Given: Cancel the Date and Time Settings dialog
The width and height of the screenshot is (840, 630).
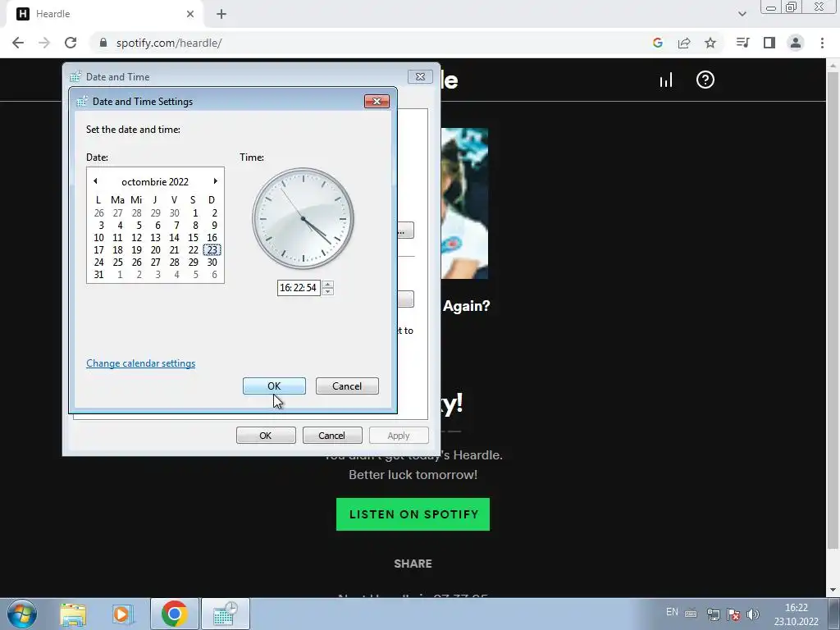Looking at the screenshot, I should coord(347,386).
